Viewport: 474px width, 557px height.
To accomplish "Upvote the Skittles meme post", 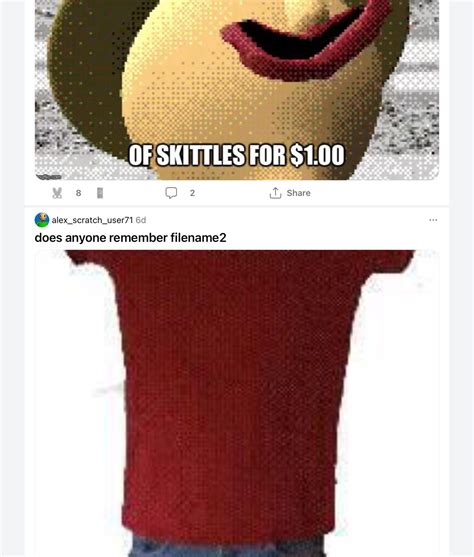I will [x=57, y=193].
